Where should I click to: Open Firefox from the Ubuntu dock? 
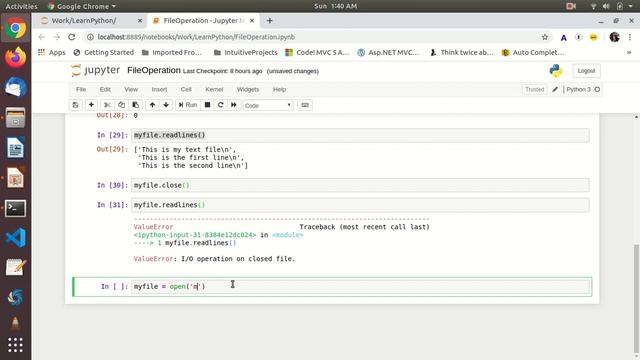click(x=16, y=58)
